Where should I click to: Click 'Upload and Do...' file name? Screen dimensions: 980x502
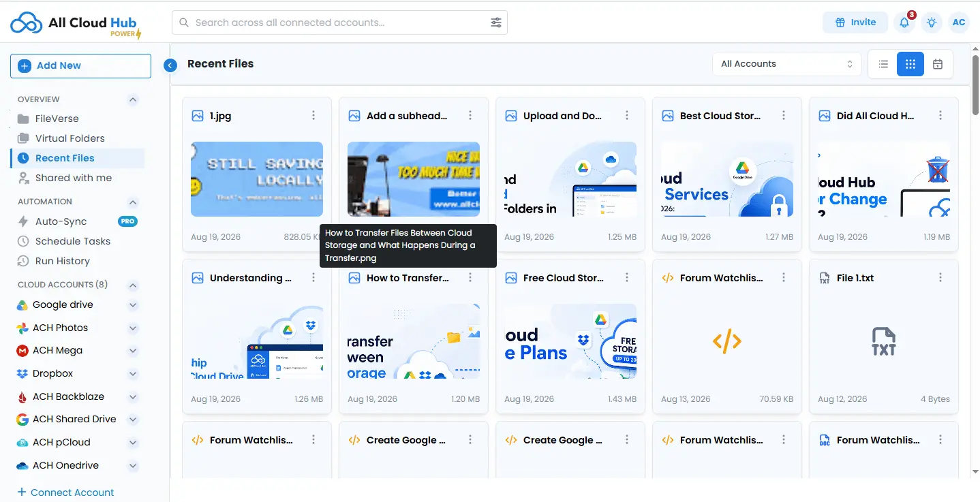563,116
